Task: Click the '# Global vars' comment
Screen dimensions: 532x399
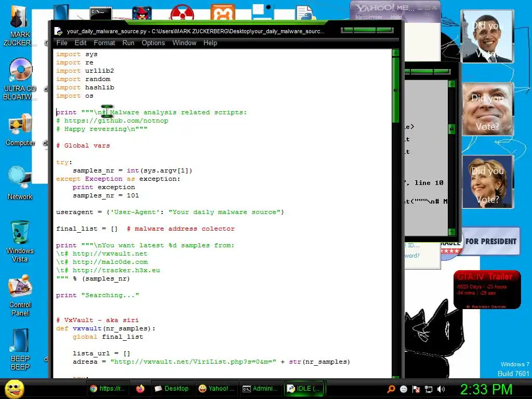Action: pos(83,145)
